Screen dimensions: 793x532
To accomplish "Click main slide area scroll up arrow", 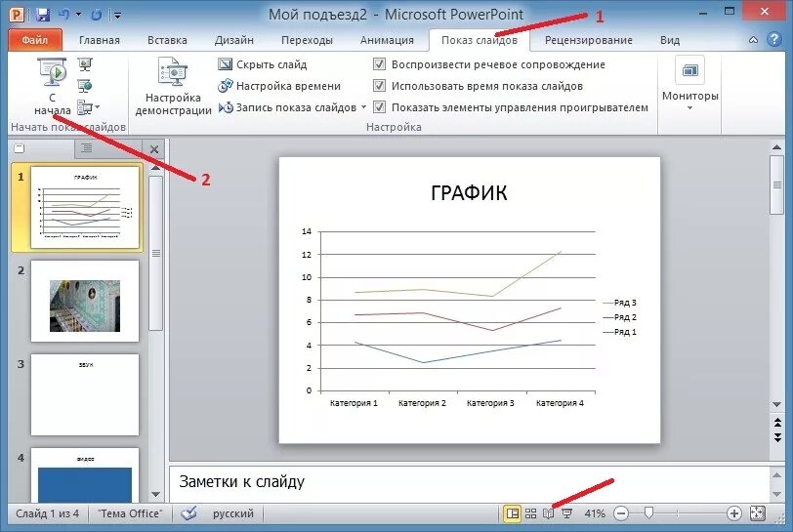I will point(777,147).
